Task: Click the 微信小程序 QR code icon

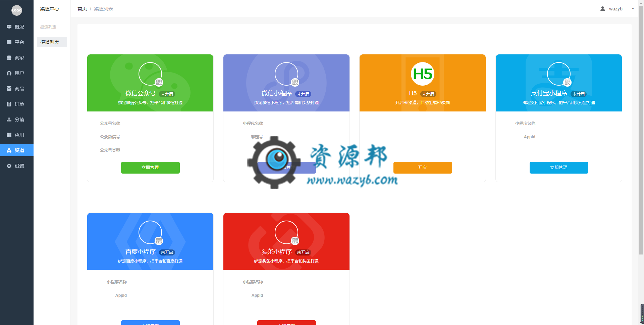Action: click(x=295, y=82)
